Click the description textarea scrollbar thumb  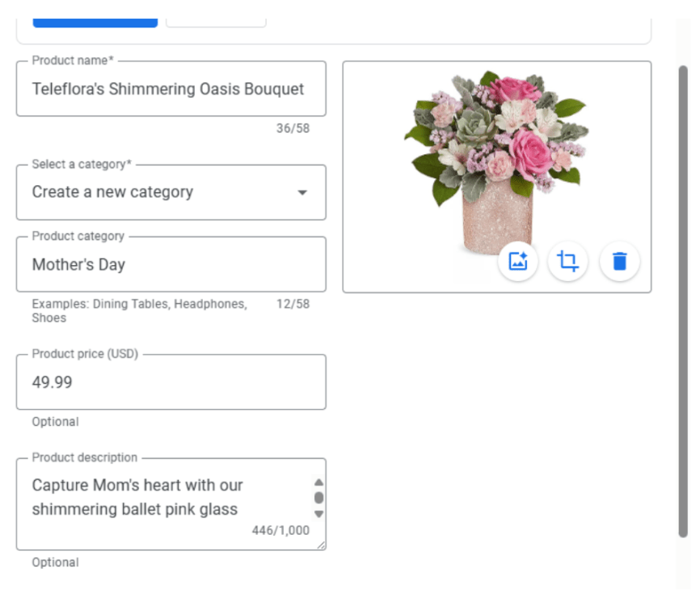[x=318, y=498]
